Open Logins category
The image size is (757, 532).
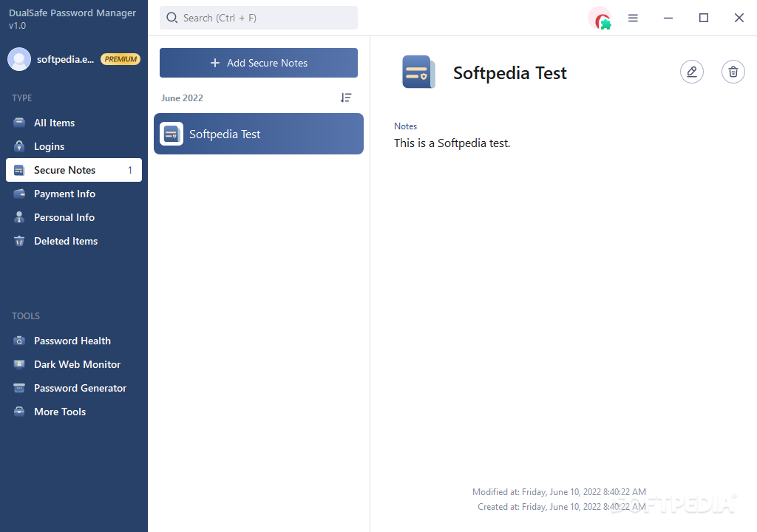pos(74,146)
